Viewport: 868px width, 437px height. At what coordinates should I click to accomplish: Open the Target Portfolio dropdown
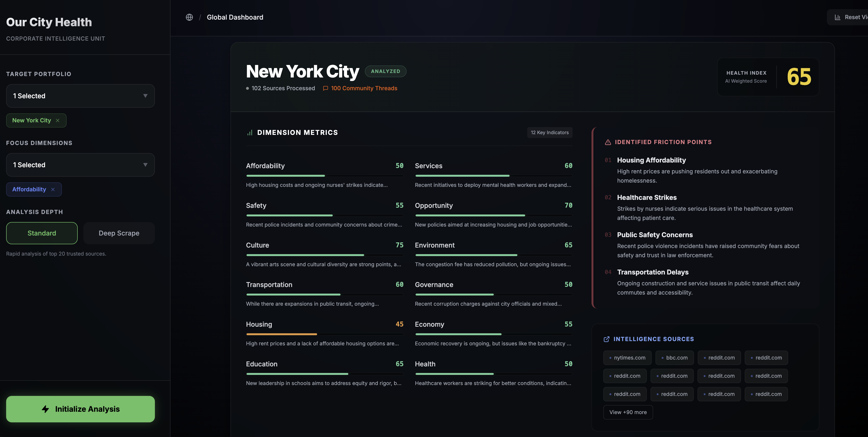click(80, 96)
